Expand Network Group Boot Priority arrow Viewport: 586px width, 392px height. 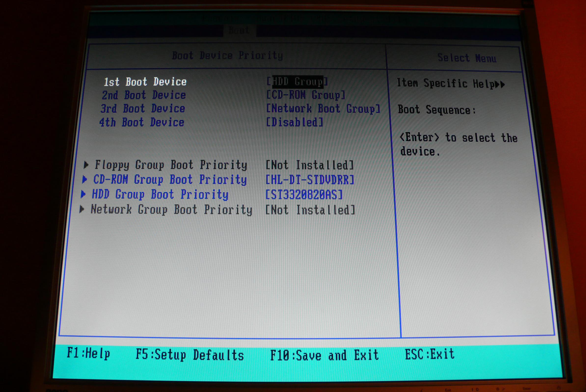[x=82, y=209]
